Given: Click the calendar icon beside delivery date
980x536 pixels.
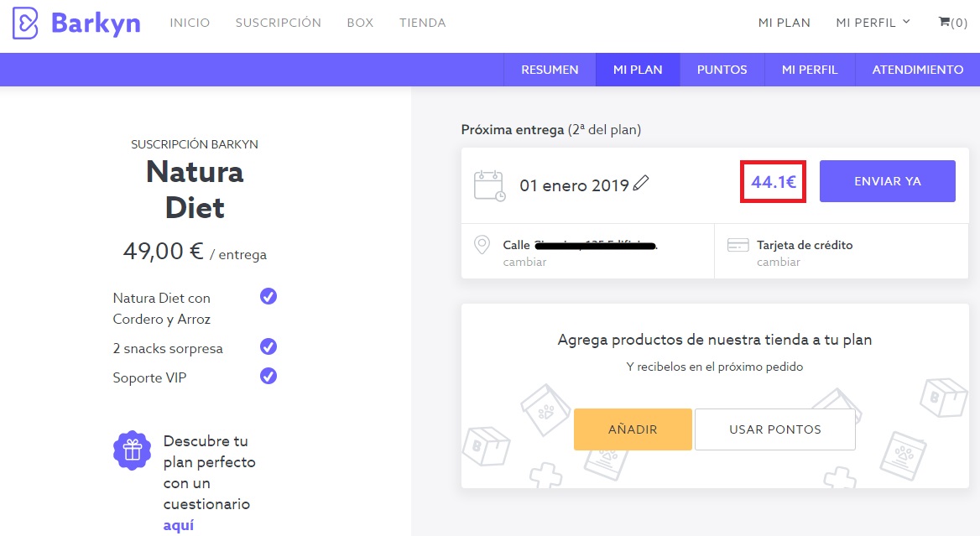Looking at the screenshot, I should pos(490,185).
